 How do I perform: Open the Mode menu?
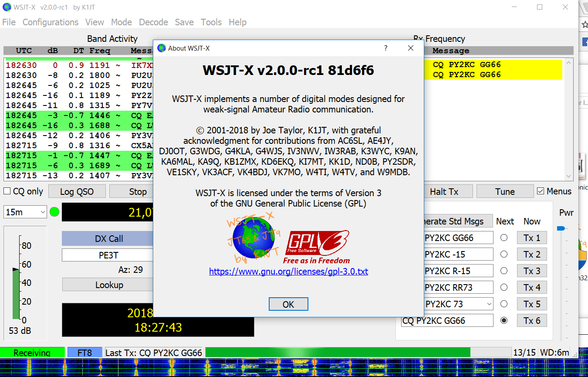[x=122, y=22]
